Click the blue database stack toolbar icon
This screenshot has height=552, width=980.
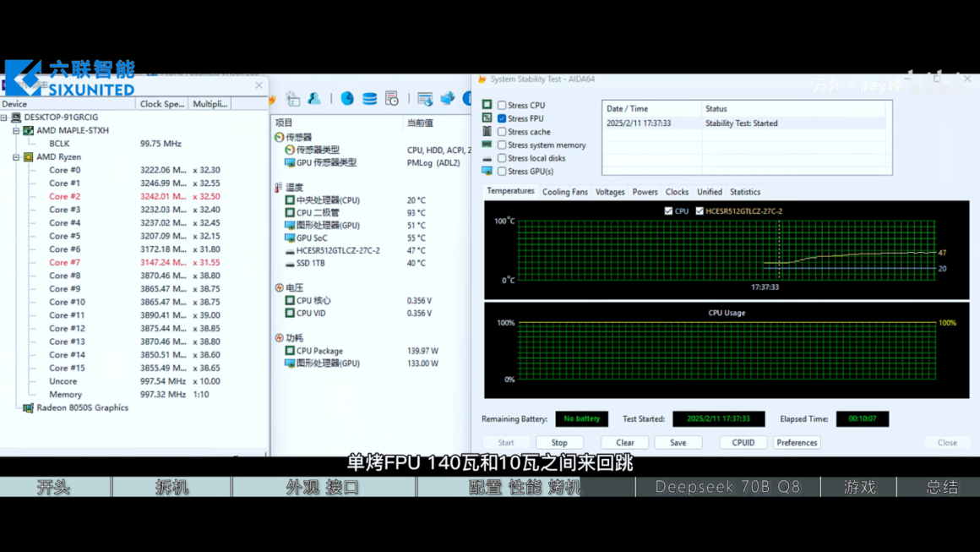click(369, 98)
